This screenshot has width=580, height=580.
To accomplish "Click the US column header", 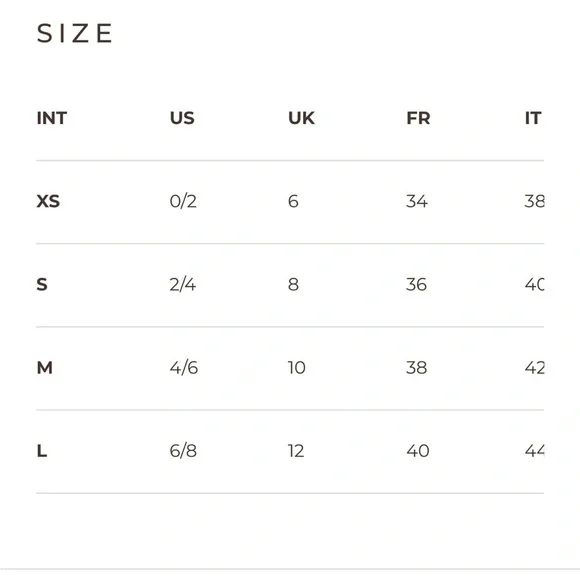I will [x=182, y=118].
